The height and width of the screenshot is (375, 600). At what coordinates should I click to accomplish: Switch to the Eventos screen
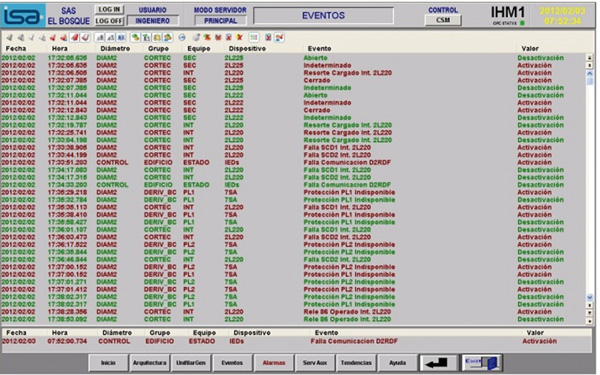(232, 362)
